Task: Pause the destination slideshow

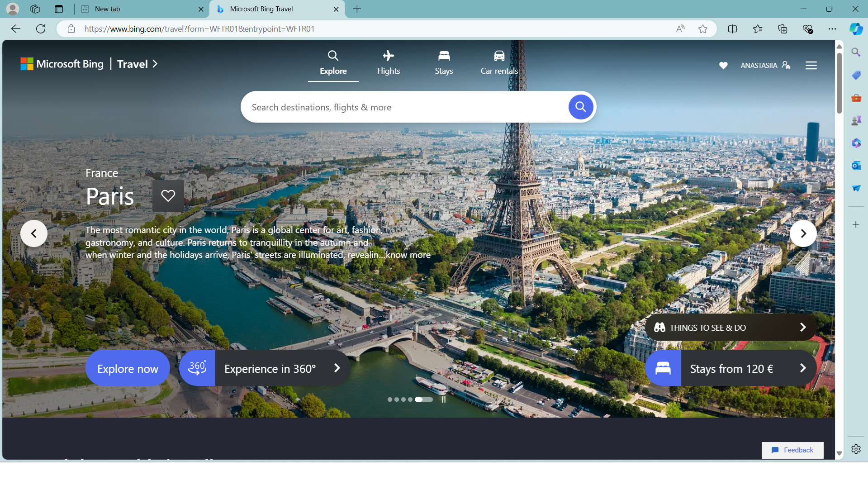Action: (x=444, y=400)
